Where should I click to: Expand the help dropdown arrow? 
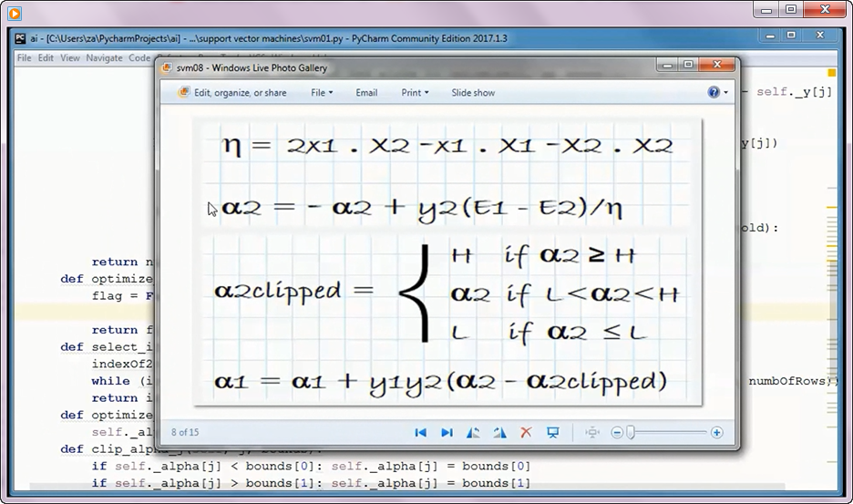pos(725,93)
